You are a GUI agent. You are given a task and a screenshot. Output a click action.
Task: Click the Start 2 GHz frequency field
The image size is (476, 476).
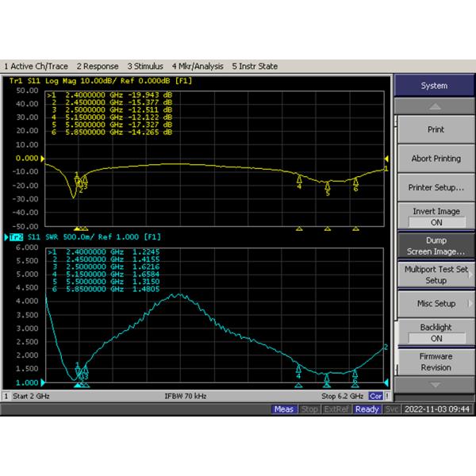pos(32,396)
